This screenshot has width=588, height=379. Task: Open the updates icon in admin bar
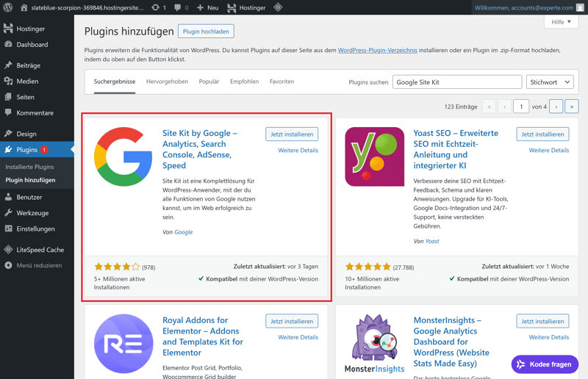tap(159, 7)
